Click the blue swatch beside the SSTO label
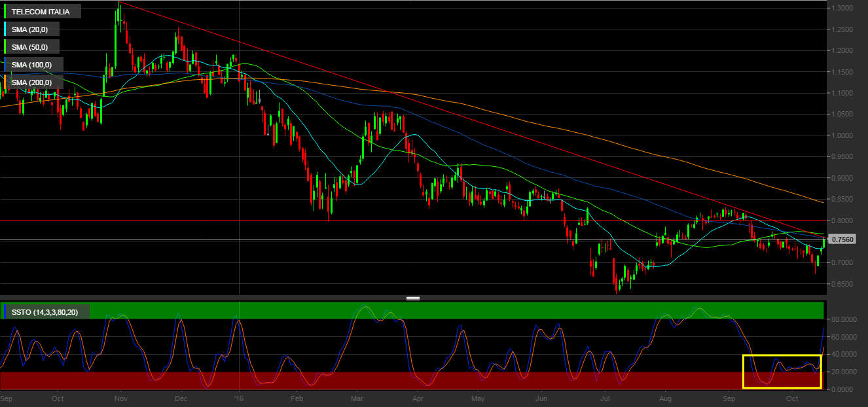 5,312
